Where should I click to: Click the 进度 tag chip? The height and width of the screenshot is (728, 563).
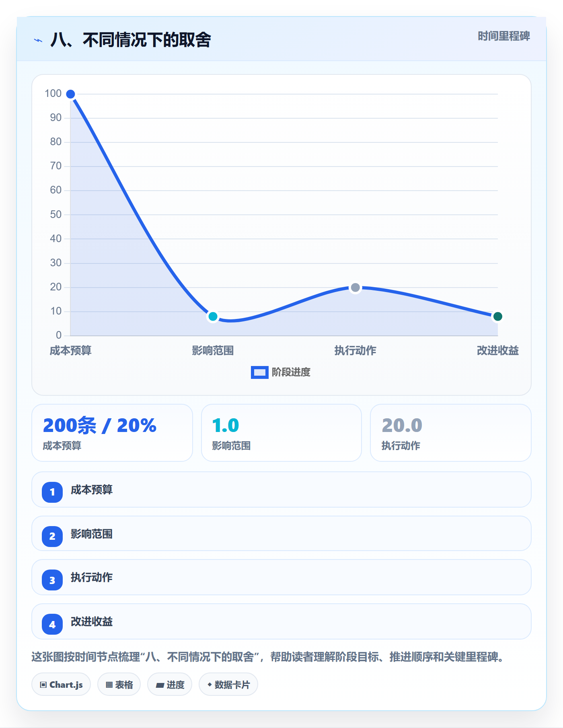170,684
